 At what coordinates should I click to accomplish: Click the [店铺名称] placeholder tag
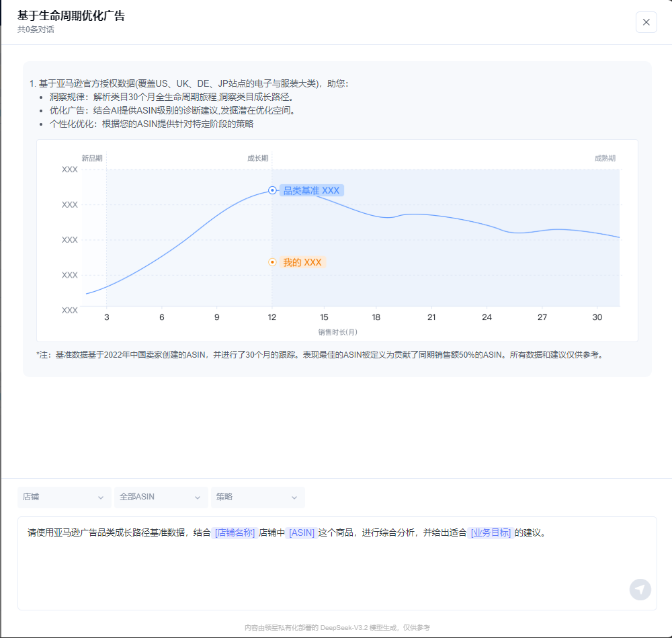point(235,533)
